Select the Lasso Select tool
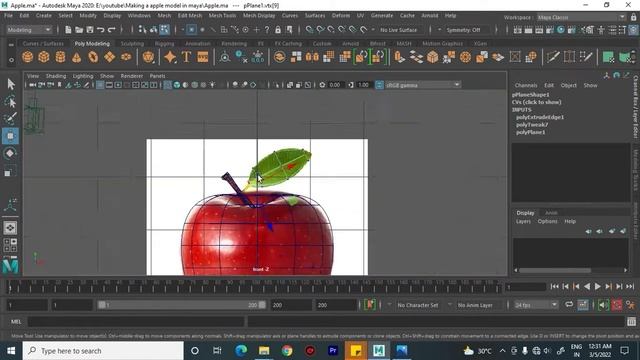 [11, 101]
